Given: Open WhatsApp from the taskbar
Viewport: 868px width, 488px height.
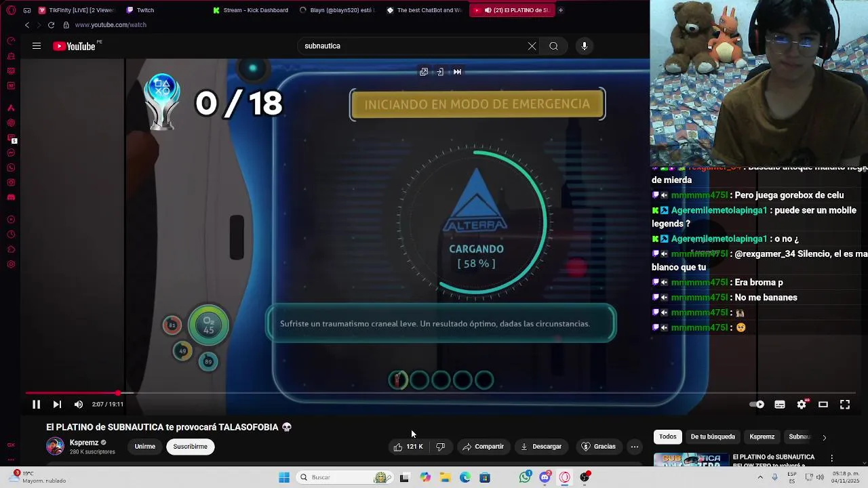Looking at the screenshot, I should tap(525, 478).
